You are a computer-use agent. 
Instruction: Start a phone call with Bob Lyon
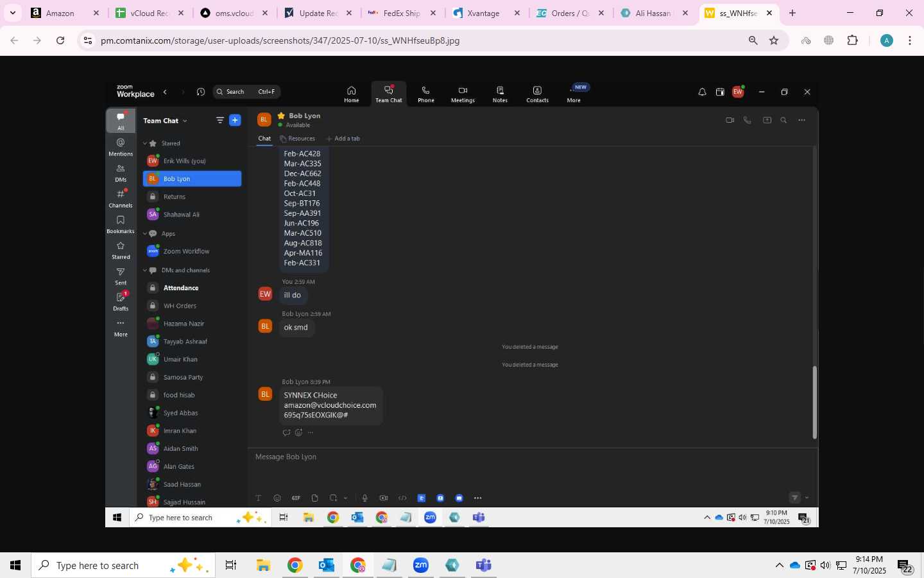[747, 120]
